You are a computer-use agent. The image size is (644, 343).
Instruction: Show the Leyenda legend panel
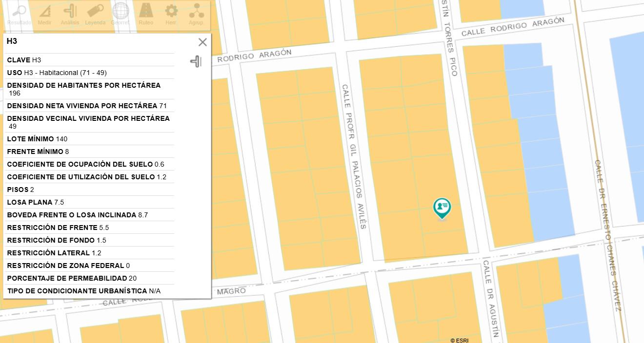point(95,15)
